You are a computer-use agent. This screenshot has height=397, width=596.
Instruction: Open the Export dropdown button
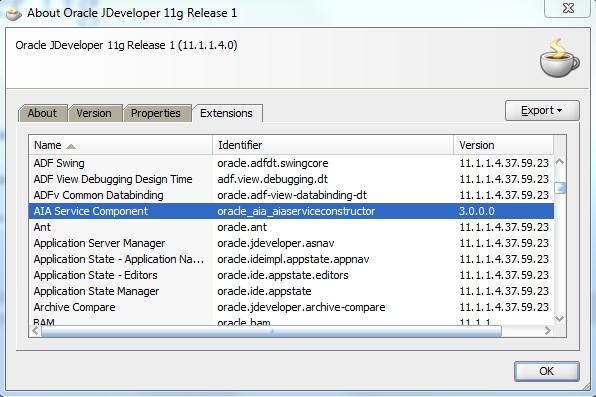pyautogui.click(x=542, y=111)
